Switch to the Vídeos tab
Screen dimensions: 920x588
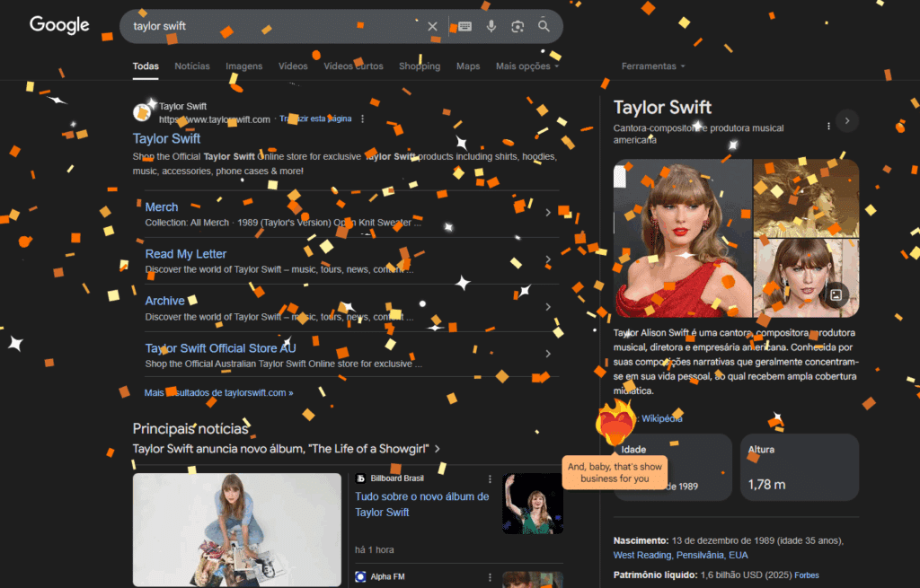(x=293, y=66)
